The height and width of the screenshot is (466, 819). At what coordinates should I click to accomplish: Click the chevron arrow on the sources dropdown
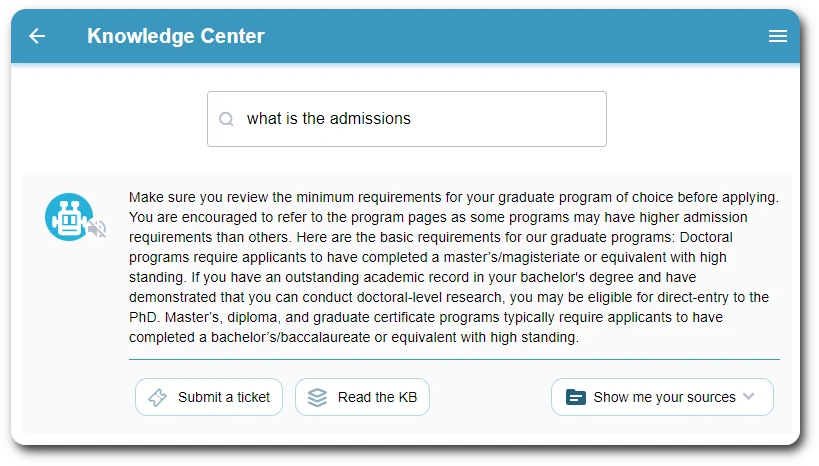pos(749,397)
